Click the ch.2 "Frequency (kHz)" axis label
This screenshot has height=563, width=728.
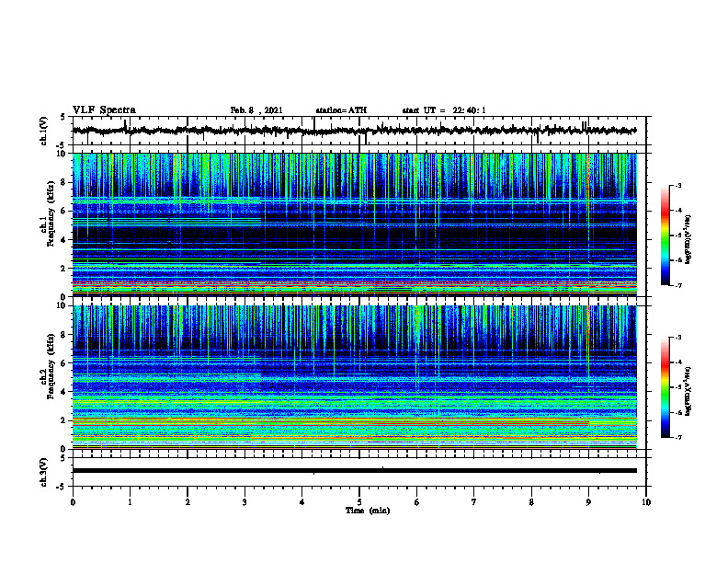pyautogui.click(x=51, y=366)
